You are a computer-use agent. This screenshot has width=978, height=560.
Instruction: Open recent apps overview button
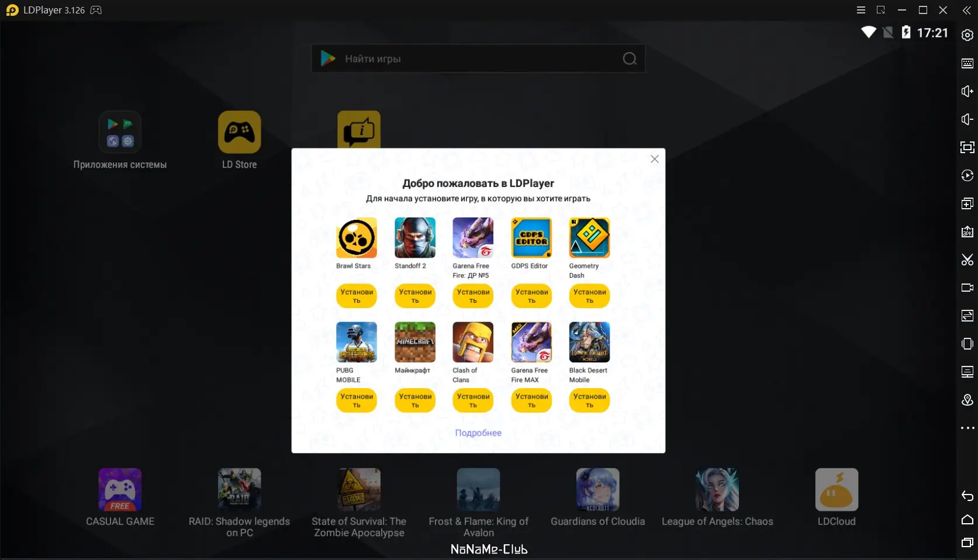click(x=967, y=543)
